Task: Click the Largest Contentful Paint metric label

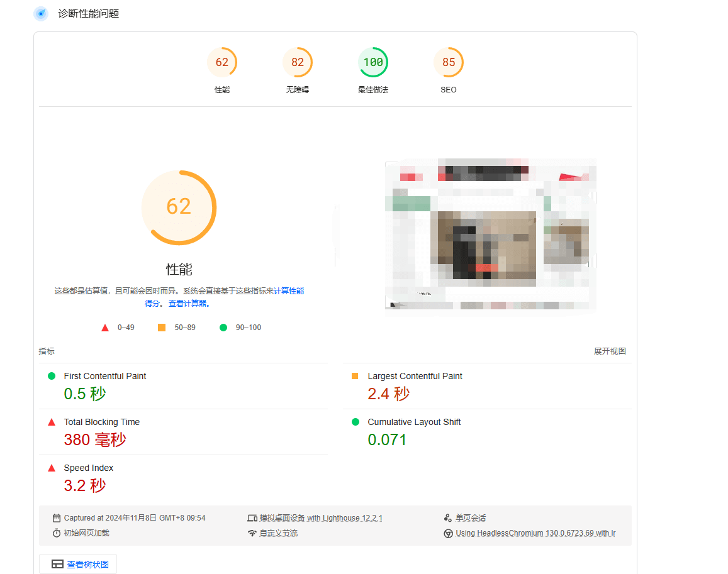Action: point(415,376)
